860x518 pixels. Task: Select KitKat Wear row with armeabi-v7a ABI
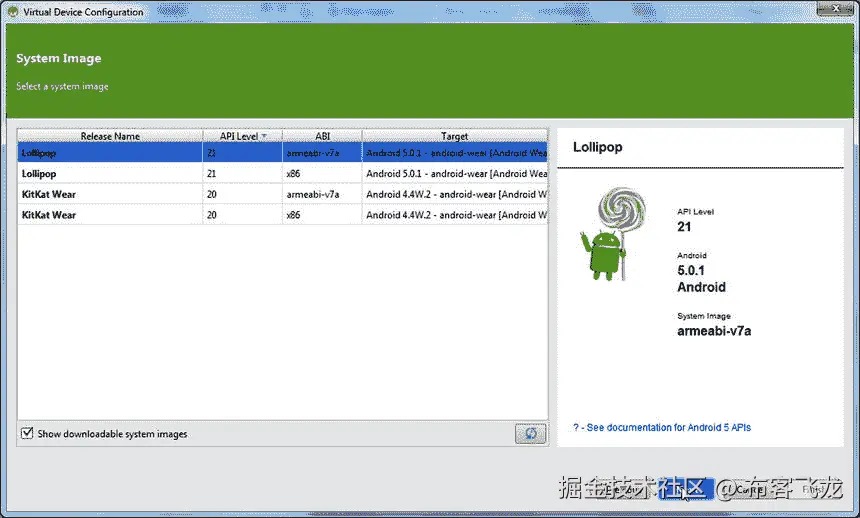pos(282,194)
